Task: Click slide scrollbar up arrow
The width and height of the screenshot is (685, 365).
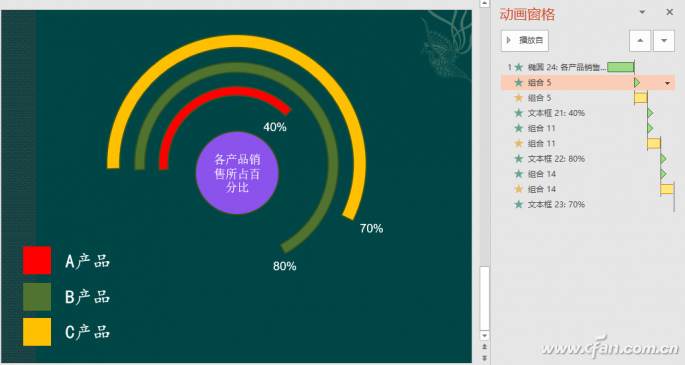Action: point(484,3)
